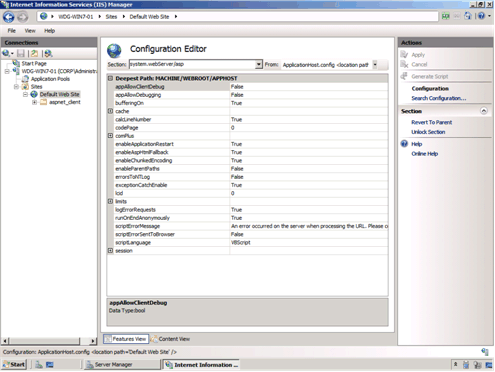Viewport: 495px width, 372px height.
Task: Switch to Content View tab
Action: (x=170, y=339)
